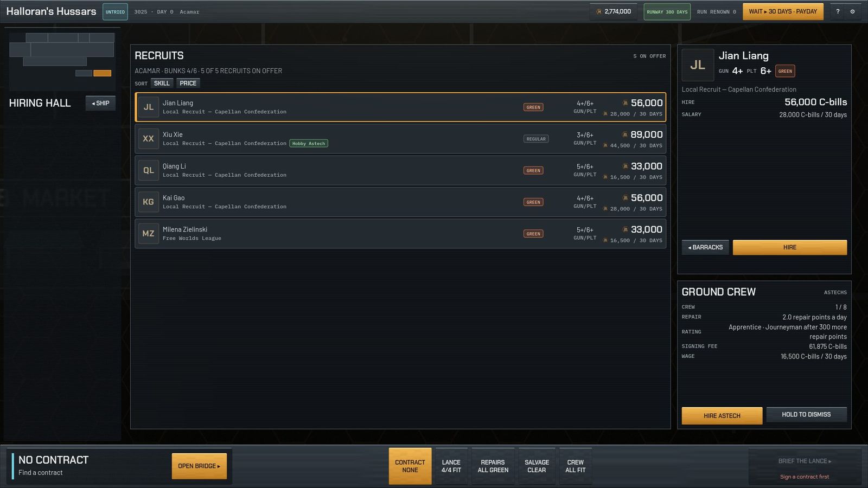
Task: Click the MZ avatar for Milena Zielinski
Action: (x=149, y=234)
